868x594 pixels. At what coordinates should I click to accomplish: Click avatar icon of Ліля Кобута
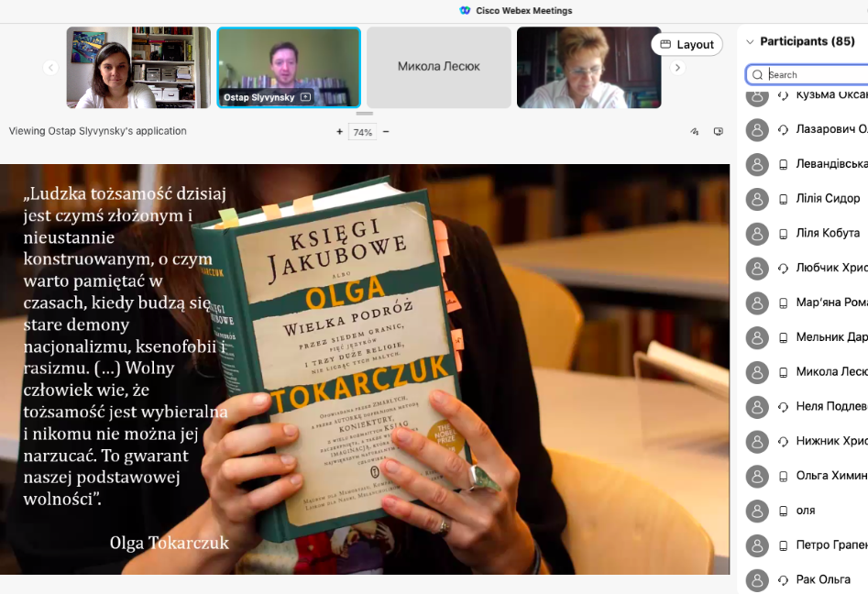pos(757,234)
